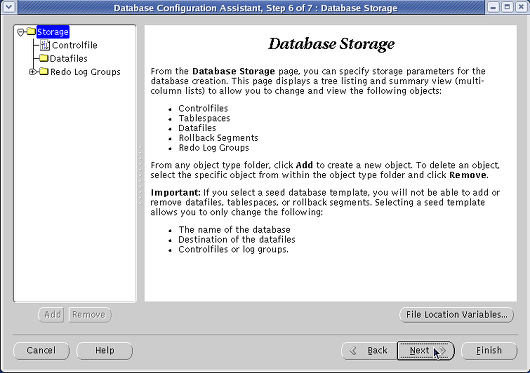The width and height of the screenshot is (530, 373).
Task: Go Back to the previous step
Action: pyautogui.click(x=369, y=351)
